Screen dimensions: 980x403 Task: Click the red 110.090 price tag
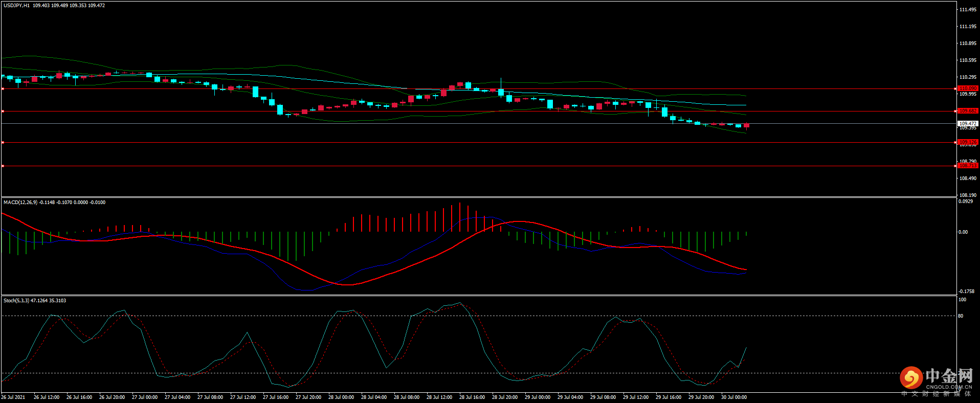click(968, 88)
